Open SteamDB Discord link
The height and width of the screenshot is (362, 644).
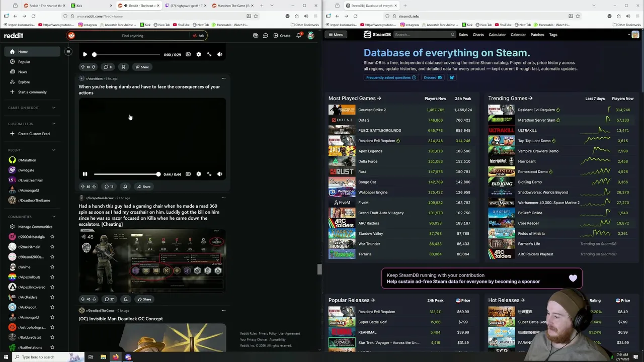click(433, 77)
